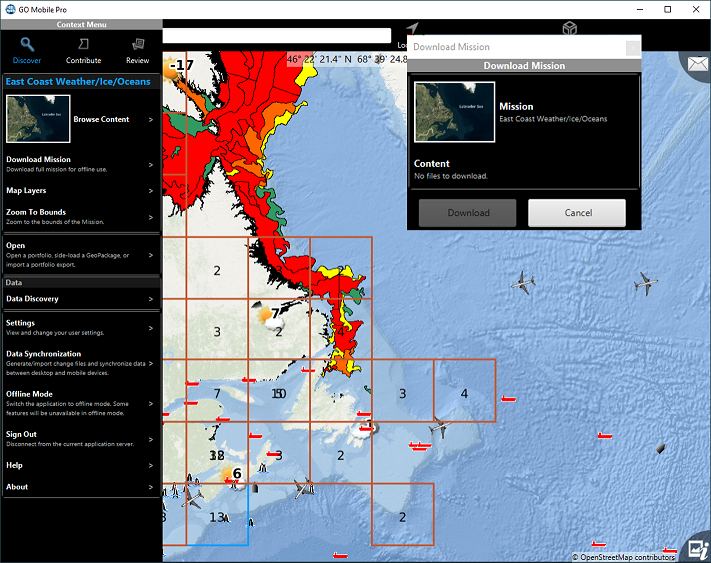This screenshot has height=563, width=711.
Task: Select the dark gray bullet-shaped vessel icon in open ocean
Action: [661, 448]
